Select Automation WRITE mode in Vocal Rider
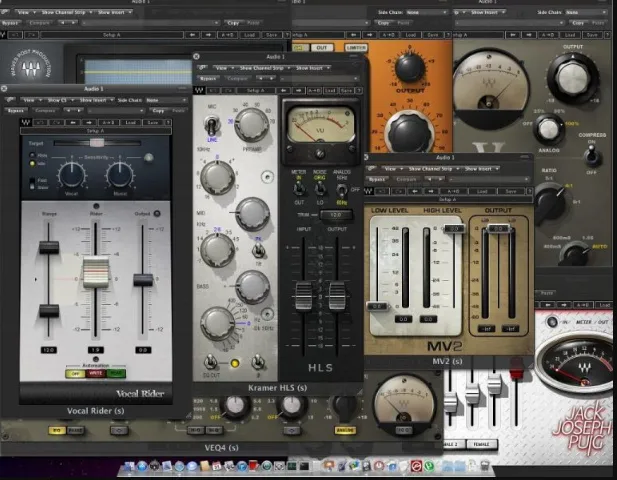This screenshot has height=480, width=617. pos(96,373)
